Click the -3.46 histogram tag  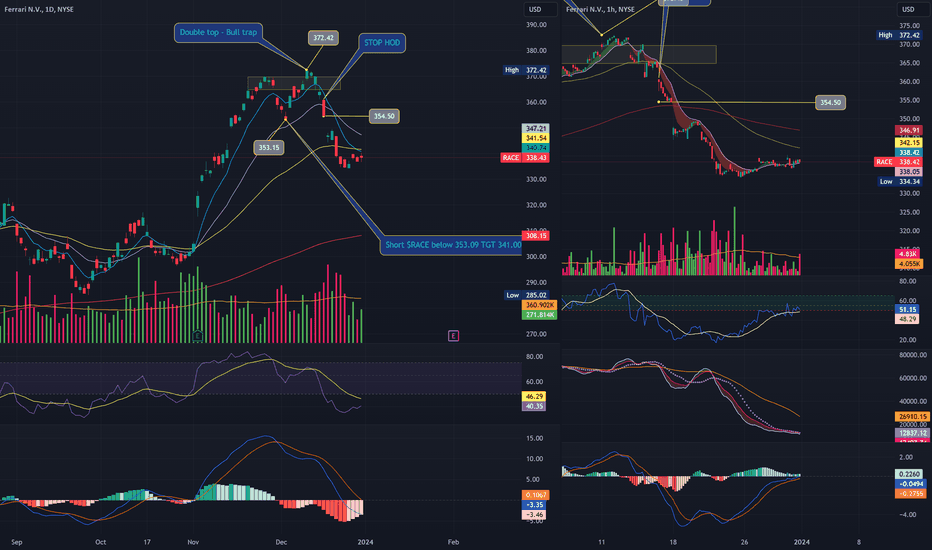click(534, 514)
